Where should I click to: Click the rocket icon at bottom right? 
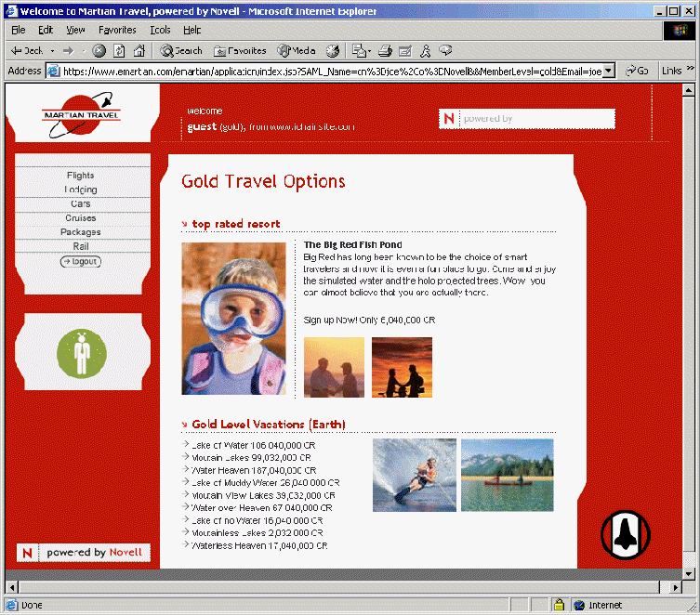tap(625, 533)
